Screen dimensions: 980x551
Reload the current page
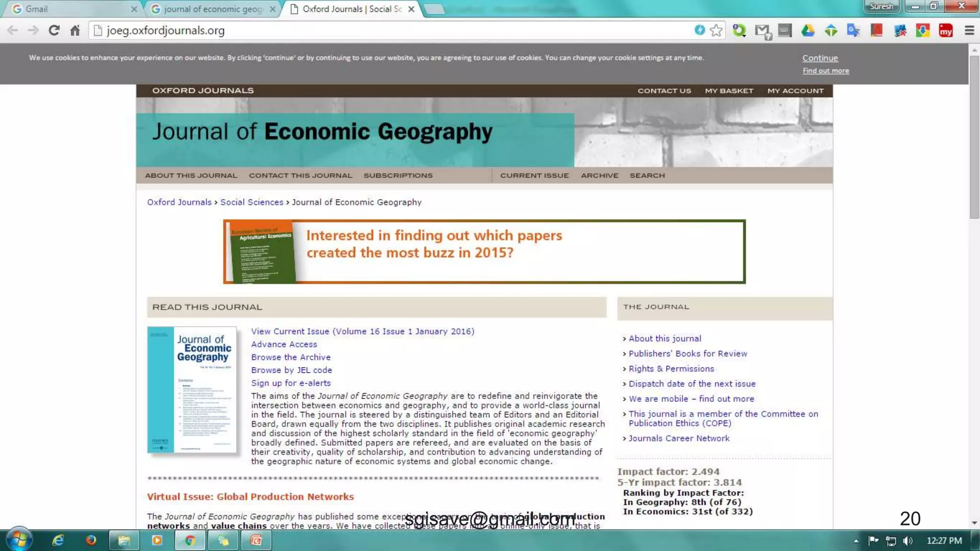[x=54, y=31]
